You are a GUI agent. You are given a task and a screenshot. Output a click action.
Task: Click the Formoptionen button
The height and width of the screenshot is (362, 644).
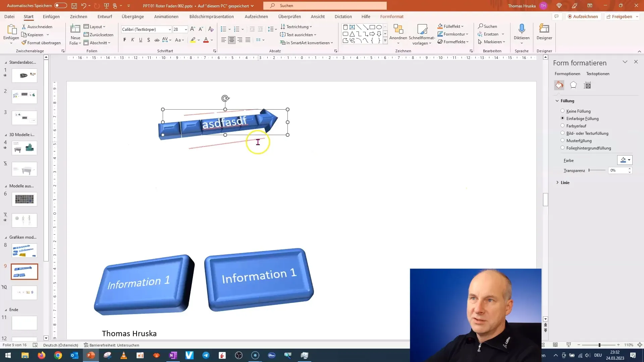point(568,74)
